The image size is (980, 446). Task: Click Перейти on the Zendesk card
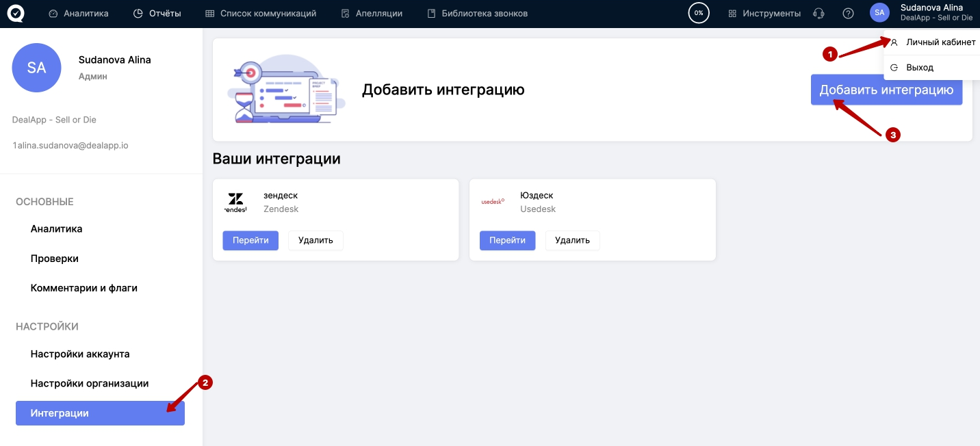point(250,241)
